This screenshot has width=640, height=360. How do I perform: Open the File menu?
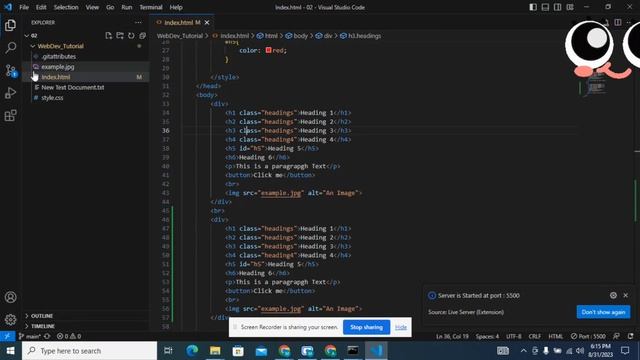pos(24,7)
